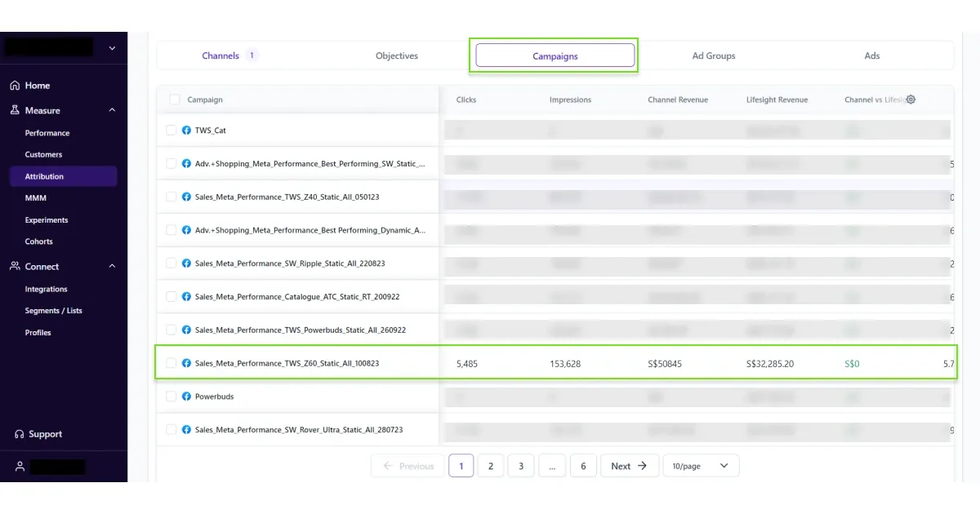This screenshot has height=514, width=980.
Task: Click the Facebook icon for the Z60_Static campaign
Action: 186,363
